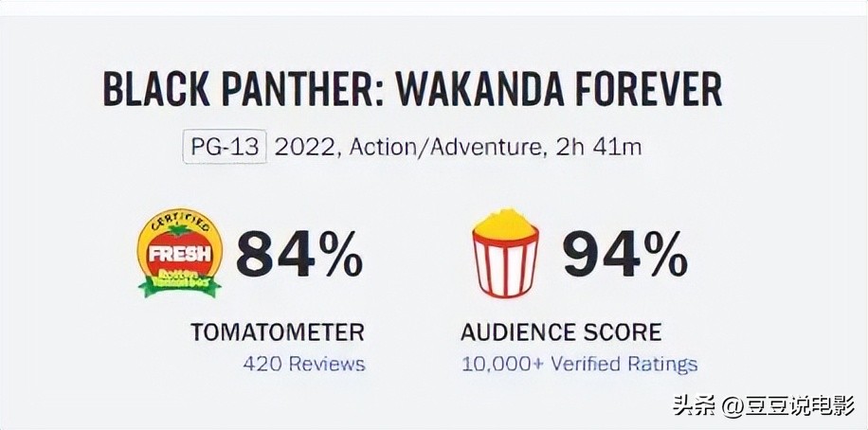The height and width of the screenshot is (430, 868).
Task: Open the 420 Reviews link
Action: 303,364
